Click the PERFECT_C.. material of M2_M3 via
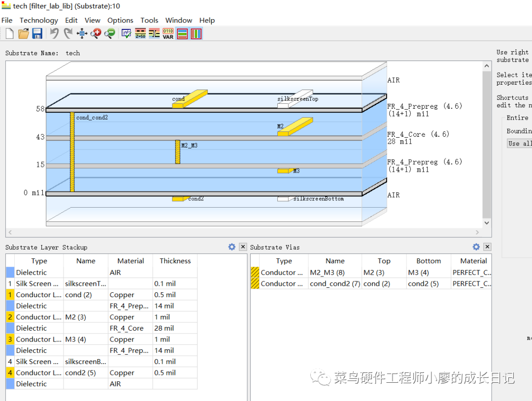Viewport: 532px width, 401px height. [471, 272]
